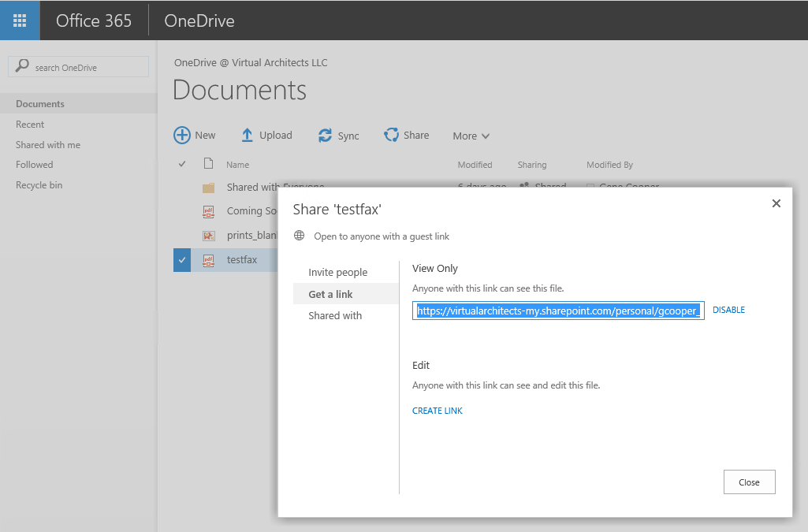Click the Modified By column header

click(x=609, y=165)
